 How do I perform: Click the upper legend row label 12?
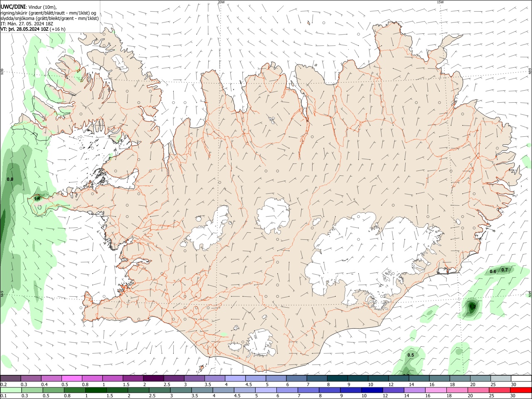coord(391,384)
